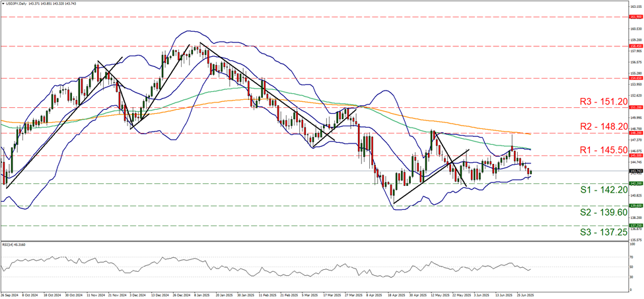Click the last candlestick on the chart
This screenshot has width=644, height=299.
click(532, 172)
